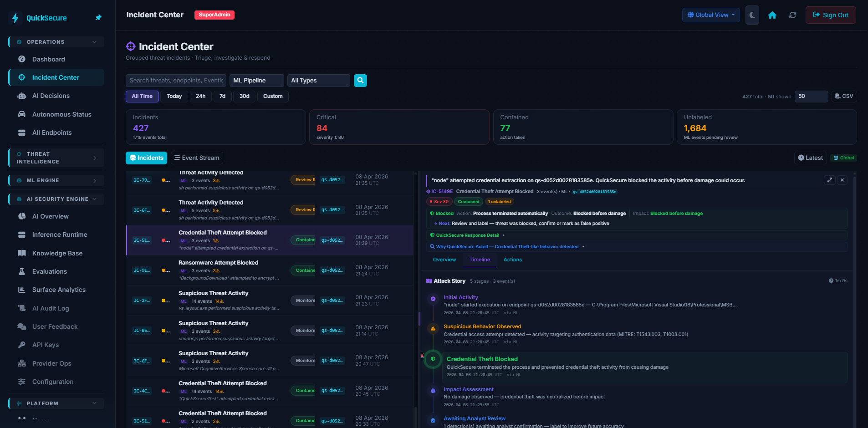
Task: Refresh data using the sync icon
Action: (793, 15)
